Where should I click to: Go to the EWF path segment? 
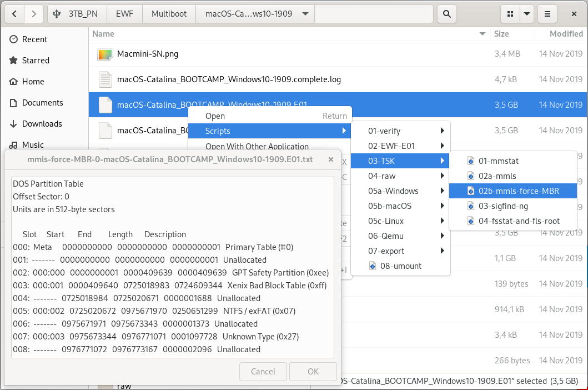[124, 14]
